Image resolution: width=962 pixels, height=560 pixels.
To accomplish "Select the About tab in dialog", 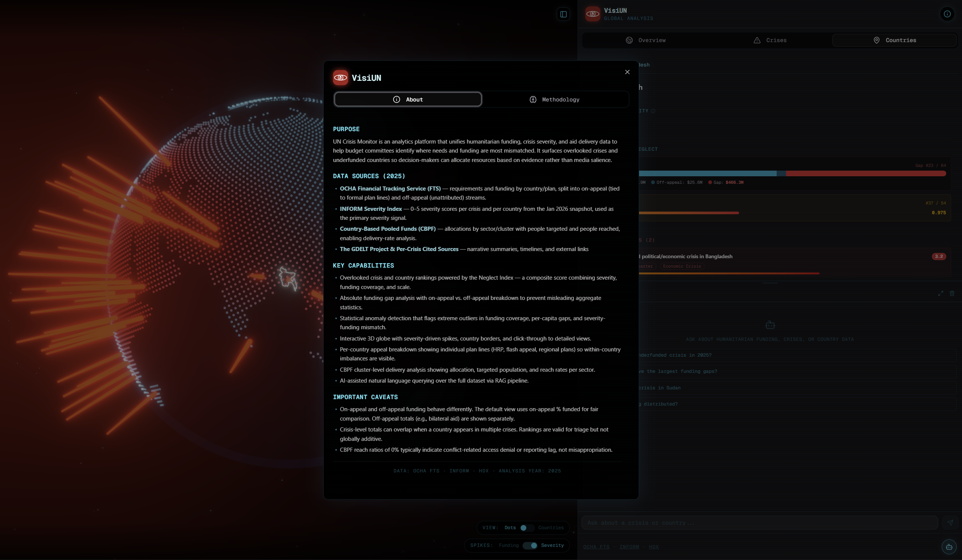I will (408, 100).
